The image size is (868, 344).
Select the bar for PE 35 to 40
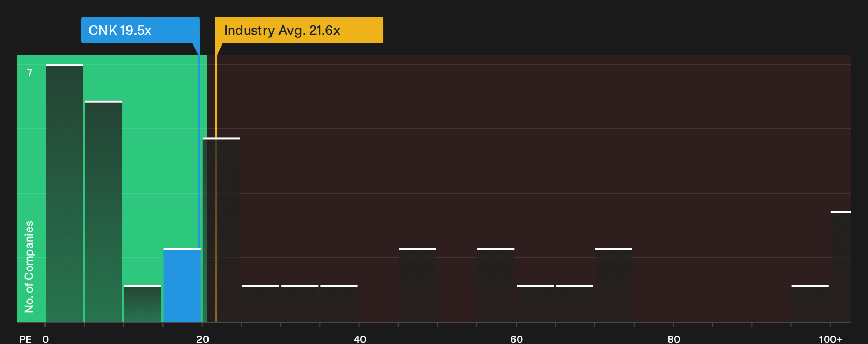(x=339, y=303)
